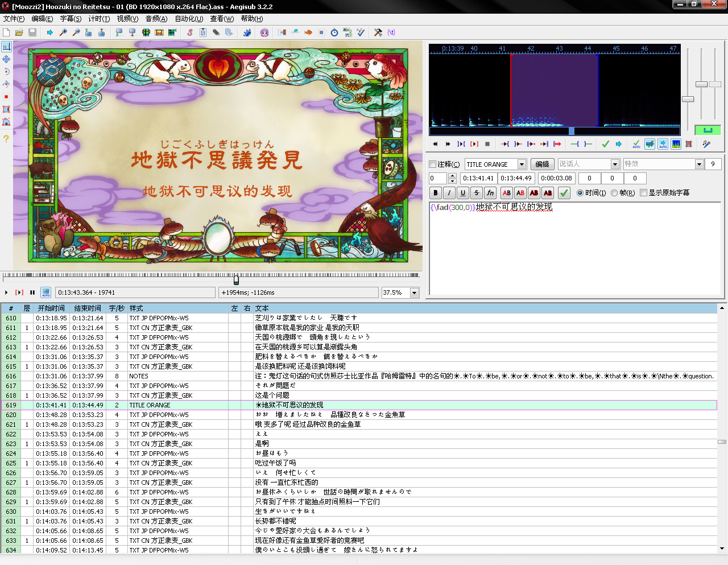Click add lead-in to audio selection icon
The image size is (728, 565).
575,144
